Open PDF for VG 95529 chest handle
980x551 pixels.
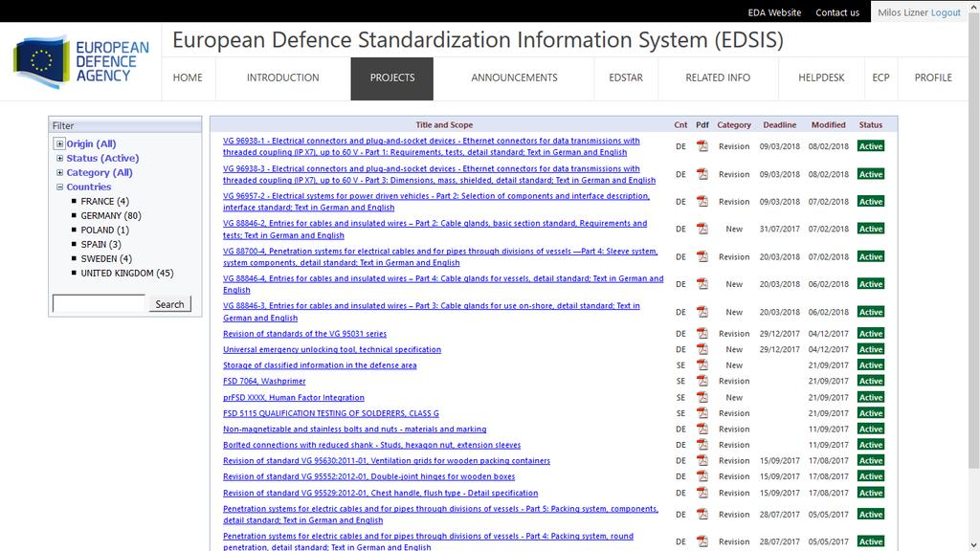click(x=702, y=493)
